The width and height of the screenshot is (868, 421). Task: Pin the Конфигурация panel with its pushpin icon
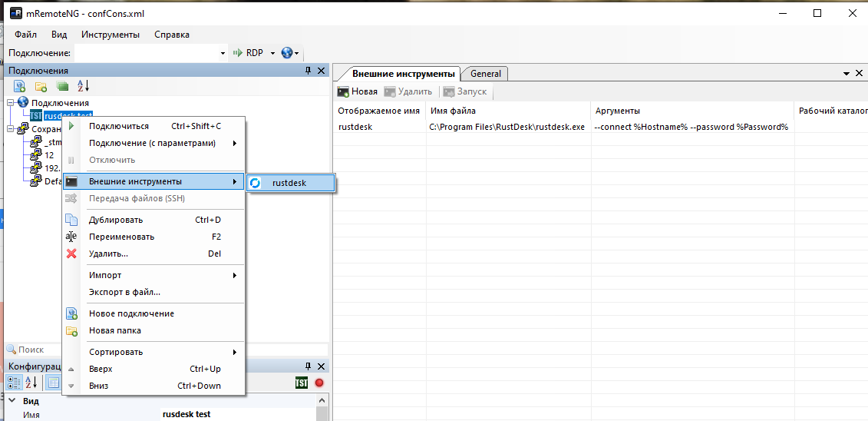(x=309, y=366)
